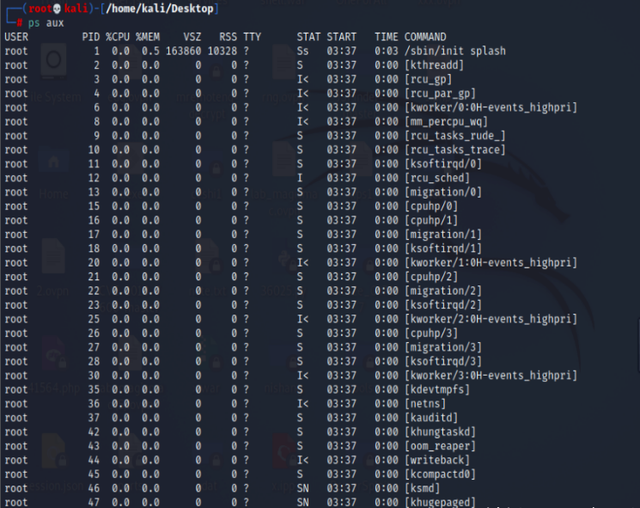Select the COMMAND column header
Screen dimensions: 640x508
click(x=425, y=37)
